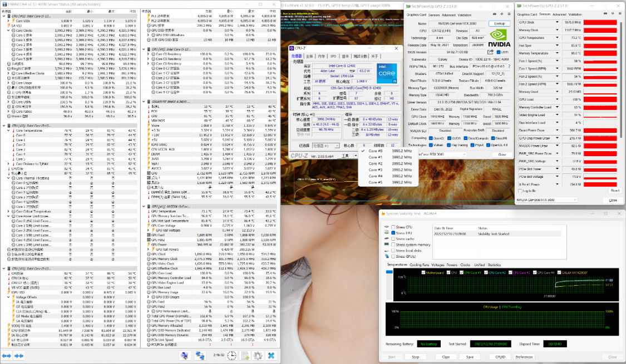This screenshot has height=364, width=626.
Task: Click the GPU-Z Lookup button
Action: click(499, 24)
